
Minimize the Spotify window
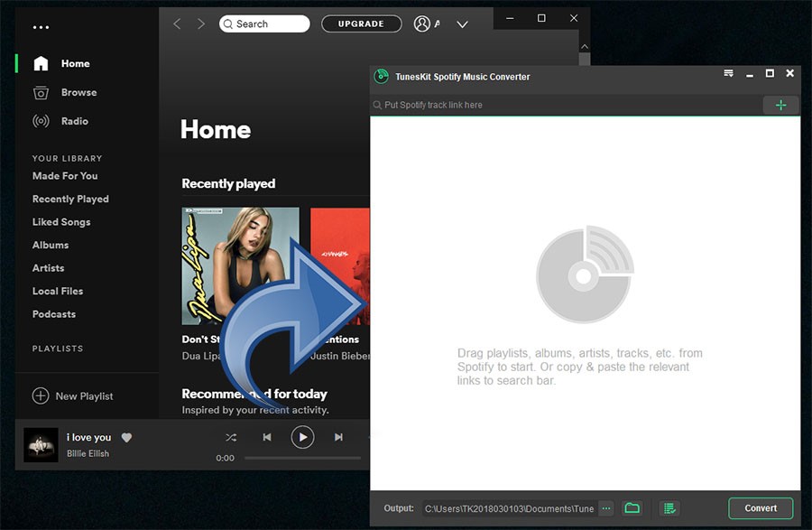[510, 18]
